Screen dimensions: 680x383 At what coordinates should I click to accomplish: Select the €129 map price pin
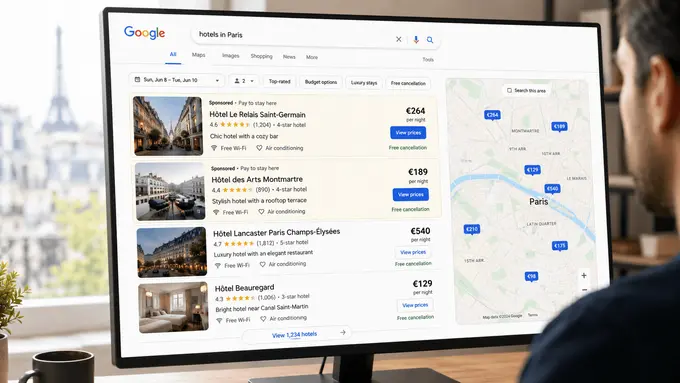[x=532, y=170]
